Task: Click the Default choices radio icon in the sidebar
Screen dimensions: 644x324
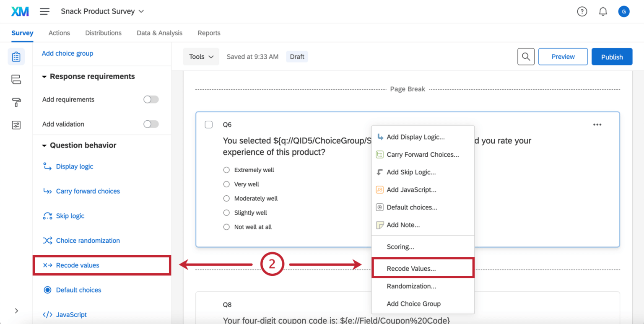Action: coord(47,290)
